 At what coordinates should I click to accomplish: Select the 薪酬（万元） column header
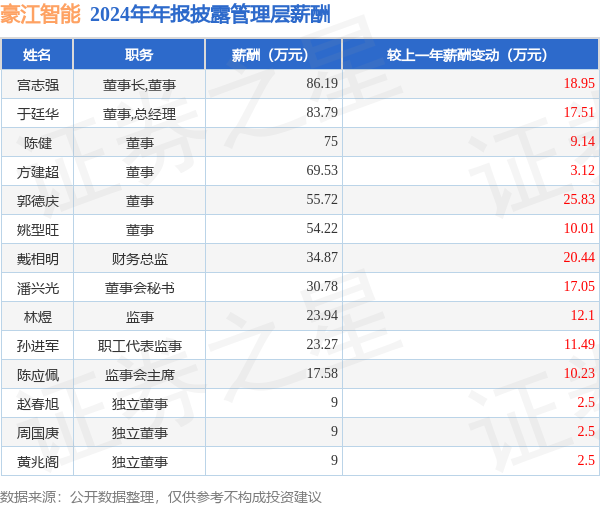pyautogui.click(x=273, y=55)
